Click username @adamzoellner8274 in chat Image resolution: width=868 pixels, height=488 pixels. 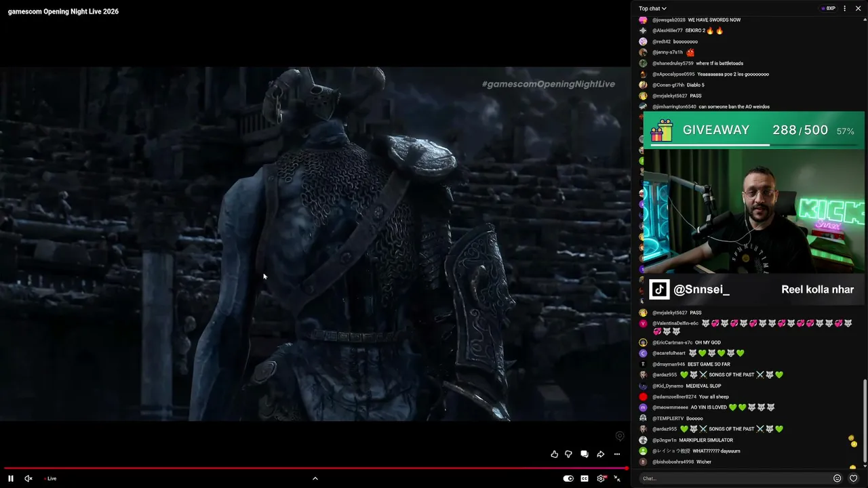(674, 396)
